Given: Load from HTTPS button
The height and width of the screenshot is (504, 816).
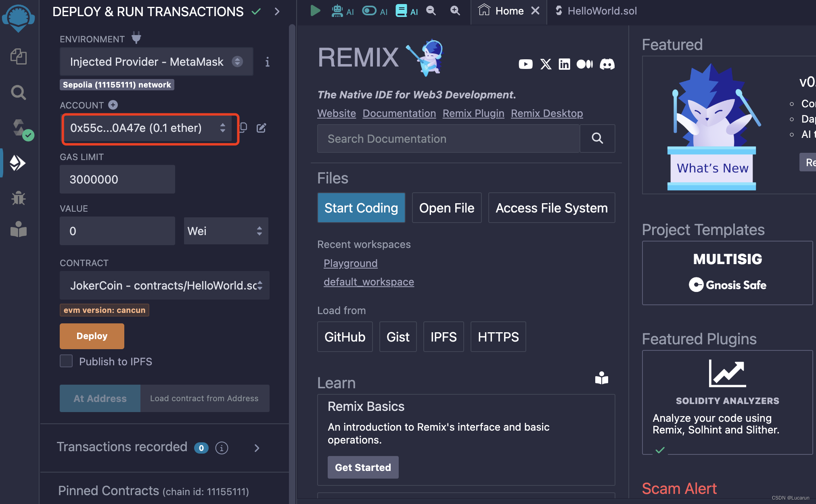Looking at the screenshot, I should pos(498,337).
